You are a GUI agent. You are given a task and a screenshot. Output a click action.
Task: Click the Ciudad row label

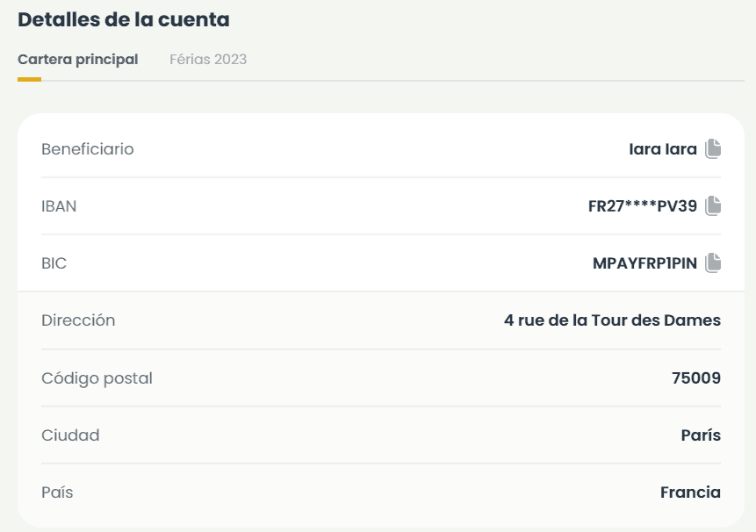70,435
